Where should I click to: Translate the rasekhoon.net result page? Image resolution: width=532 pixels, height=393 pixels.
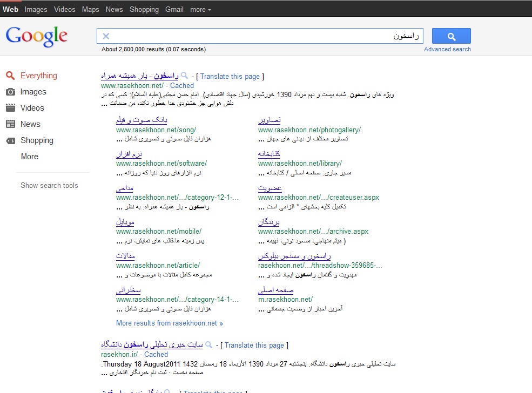point(230,77)
